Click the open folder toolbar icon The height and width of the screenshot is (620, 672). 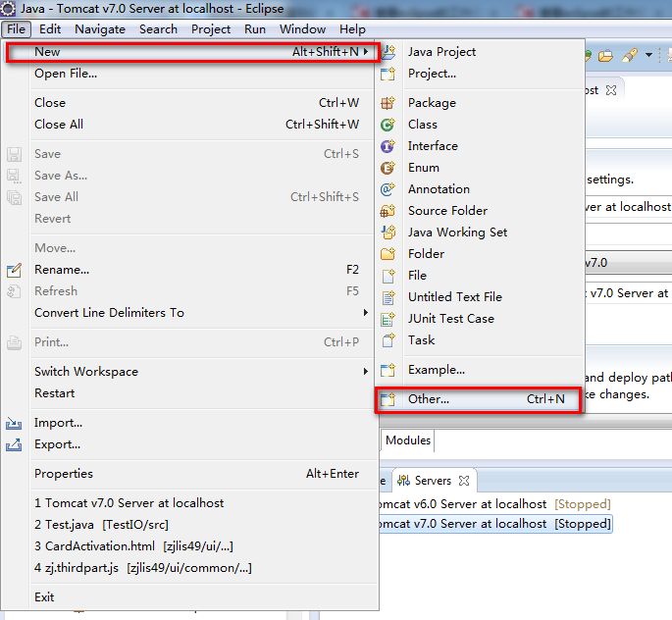[x=606, y=56]
